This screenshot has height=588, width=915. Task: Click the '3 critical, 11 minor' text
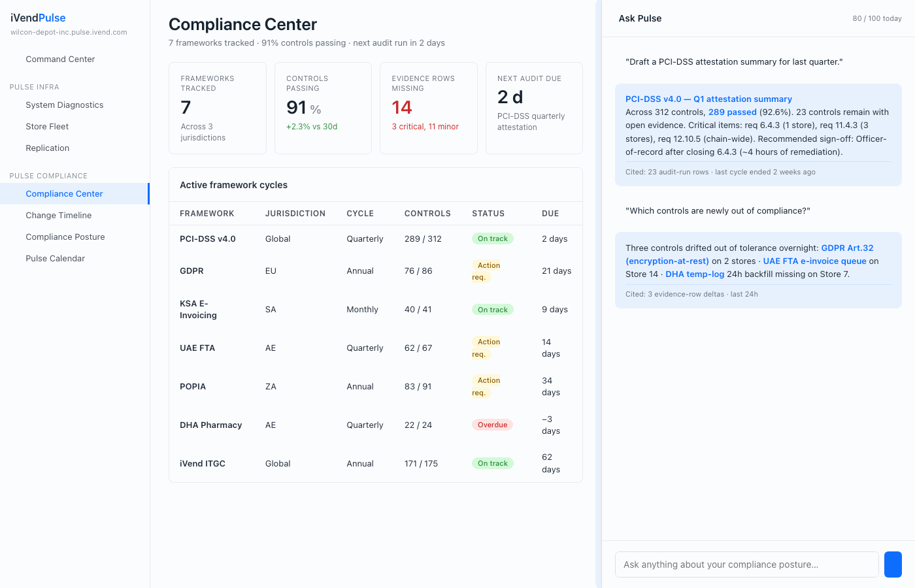click(425, 127)
